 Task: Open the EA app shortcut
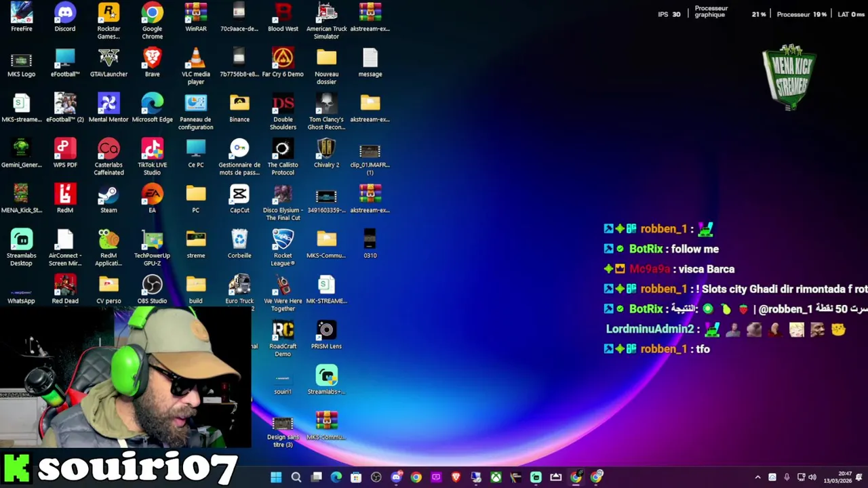point(152,199)
